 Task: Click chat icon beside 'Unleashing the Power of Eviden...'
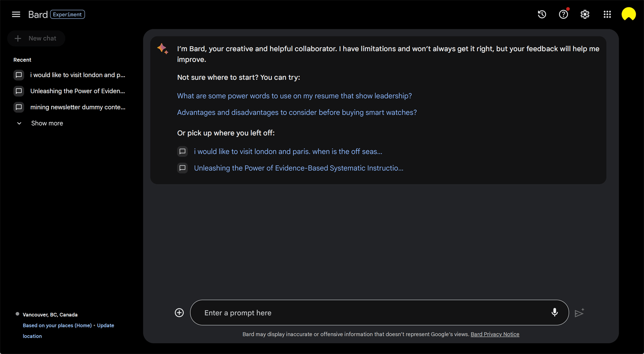click(x=19, y=91)
